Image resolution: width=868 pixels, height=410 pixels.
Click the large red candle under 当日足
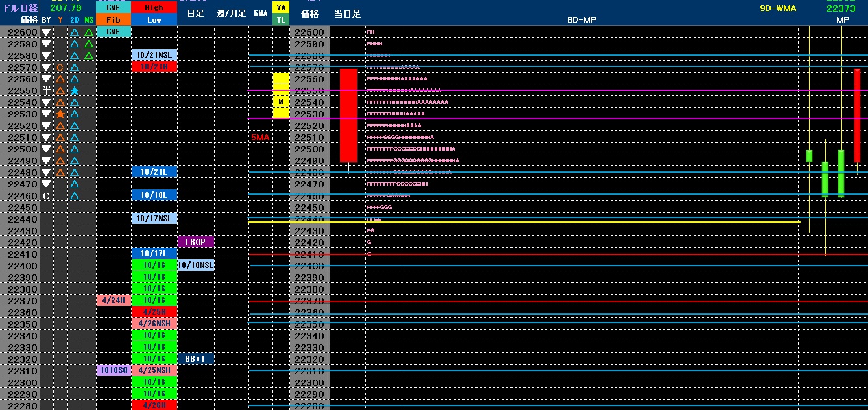(x=348, y=115)
